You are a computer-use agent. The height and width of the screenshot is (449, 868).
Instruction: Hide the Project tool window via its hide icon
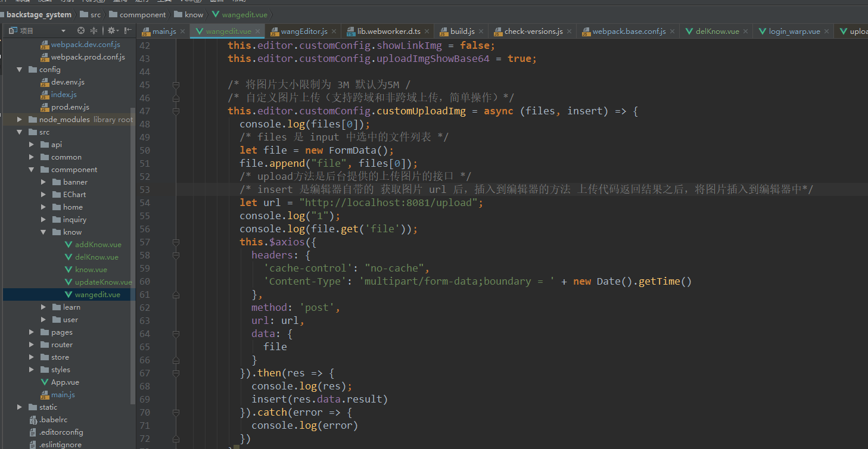[x=127, y=31]
